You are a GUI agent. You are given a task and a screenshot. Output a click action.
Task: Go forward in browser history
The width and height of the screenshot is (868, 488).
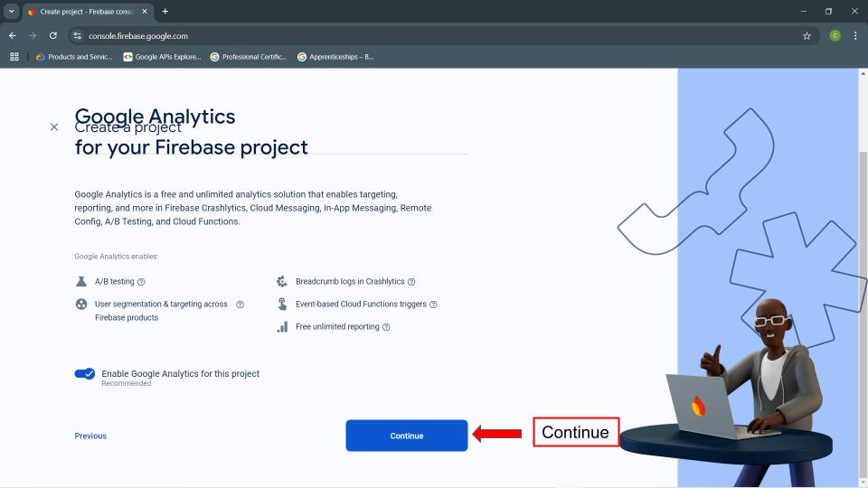point(33,35)
